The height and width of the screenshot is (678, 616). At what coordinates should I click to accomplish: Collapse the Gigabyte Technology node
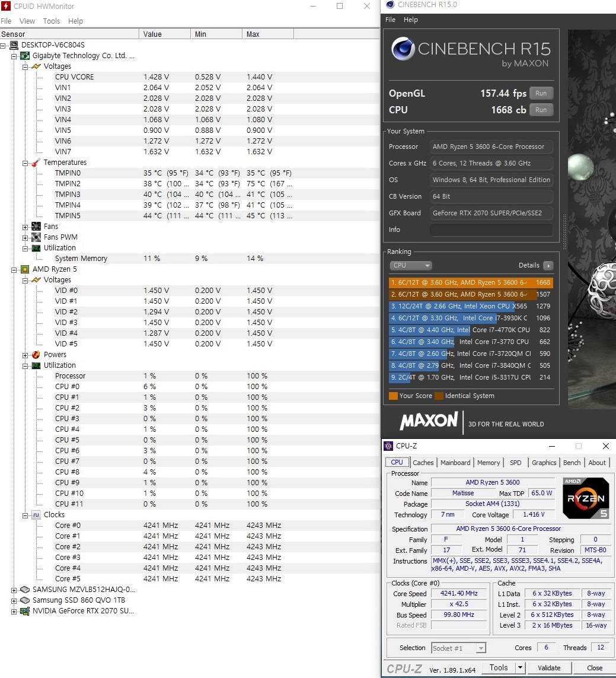click(x=14, y=56)
